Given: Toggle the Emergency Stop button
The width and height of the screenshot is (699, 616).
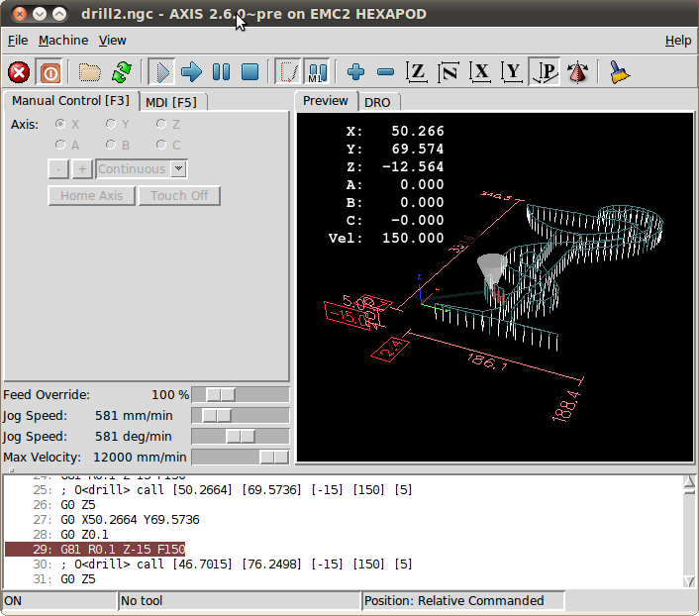Looking at the screenshot, I should (19, 72).
